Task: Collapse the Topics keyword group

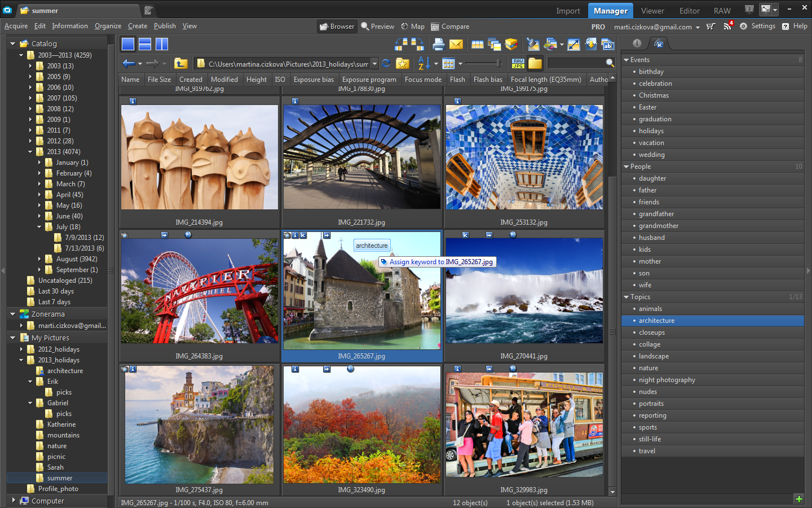Action: tap(626, 297)
